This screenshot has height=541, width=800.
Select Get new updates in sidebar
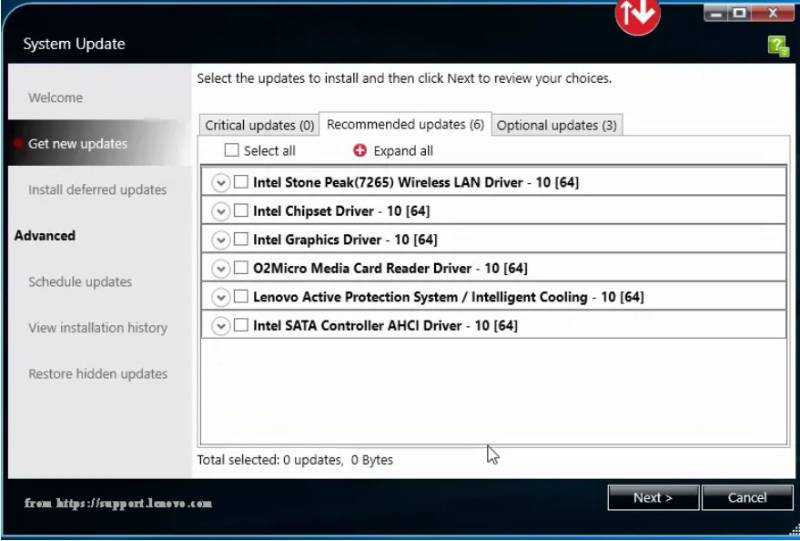pyautogui.click(x=78, y=143)
